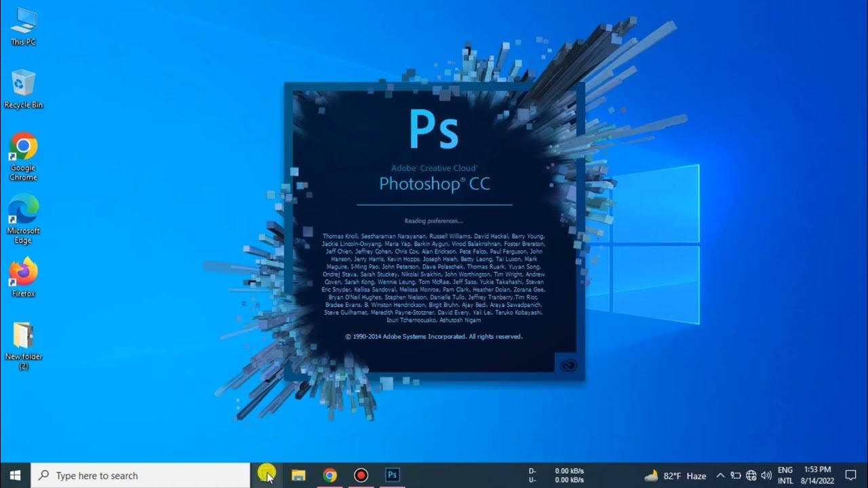Open the ENG INTL language switcher
Viewport: 868px width, 488px height.
coord(785,476)
